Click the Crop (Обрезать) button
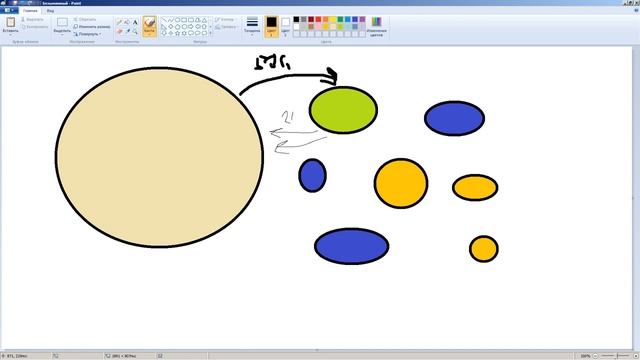The height and width of the screenshot is (360, 640). click(x=85, y=19)
